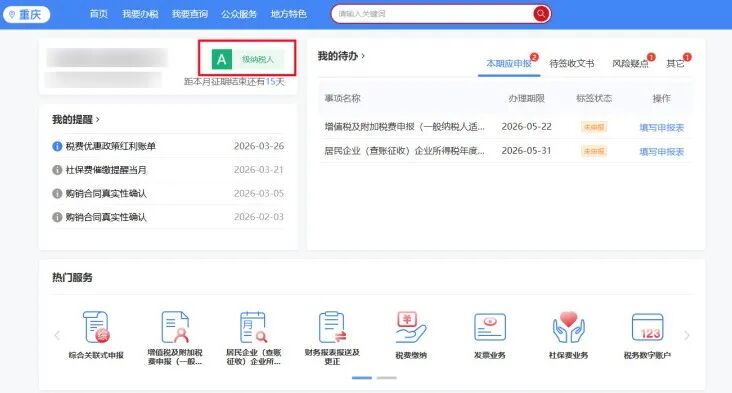Open the 税费优惠政策红利账单 reminder

(111, 146)
